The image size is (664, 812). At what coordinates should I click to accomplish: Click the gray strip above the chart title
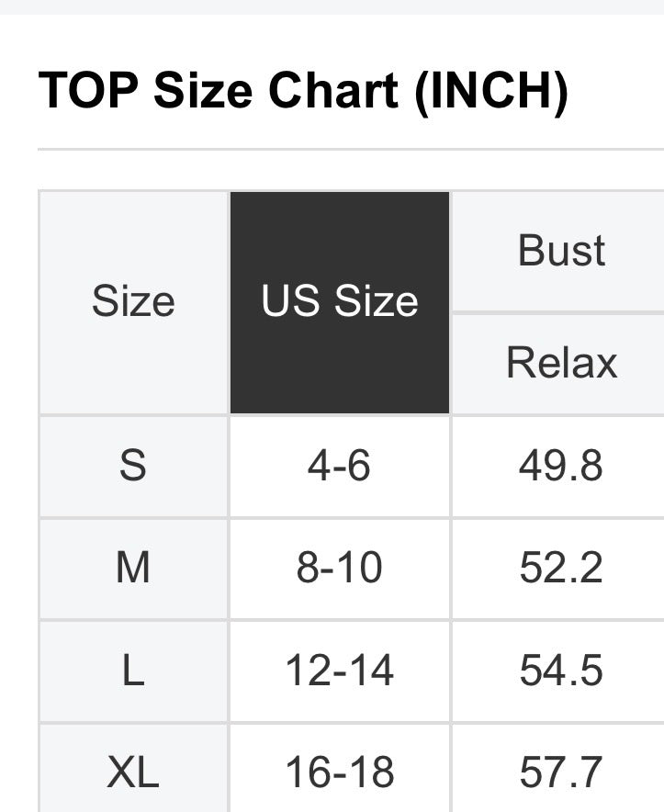click(332, 6)
